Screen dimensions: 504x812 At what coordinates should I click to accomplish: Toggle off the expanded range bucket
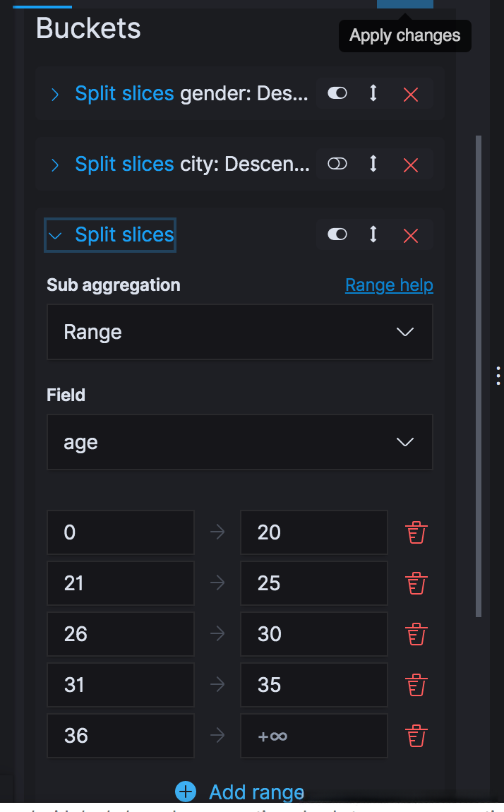(337, 234)
